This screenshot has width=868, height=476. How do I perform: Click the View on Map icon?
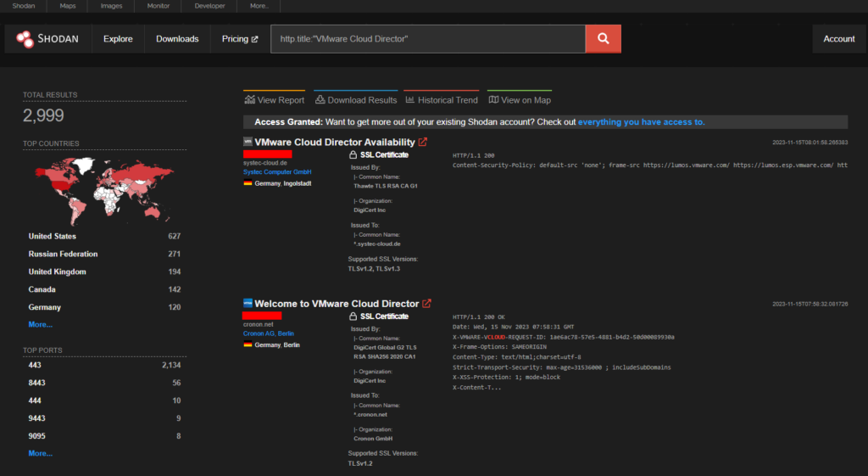493,100
